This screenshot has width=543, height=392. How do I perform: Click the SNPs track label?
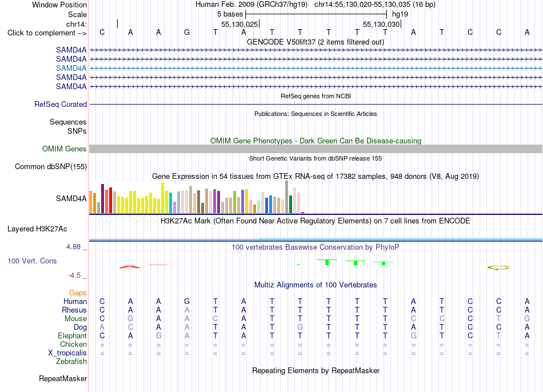(x=77, y=131)
